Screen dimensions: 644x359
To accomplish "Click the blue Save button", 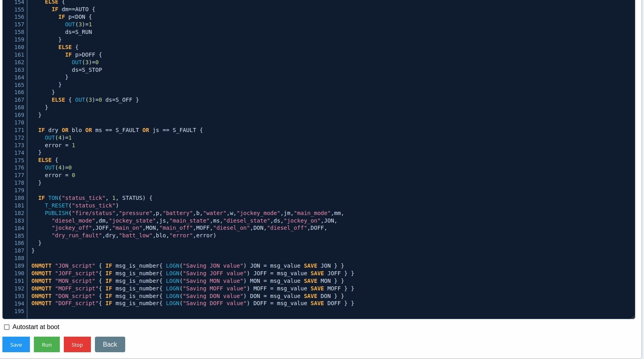I will 16,345.
